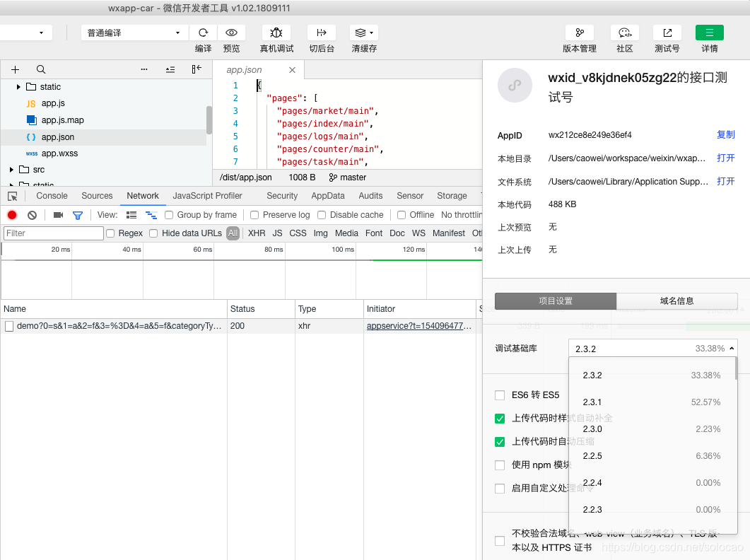Viewport: 750px width, 560px height.
Task: Enable 使用 npm 模块 checkbox
Action: [500, 465]
